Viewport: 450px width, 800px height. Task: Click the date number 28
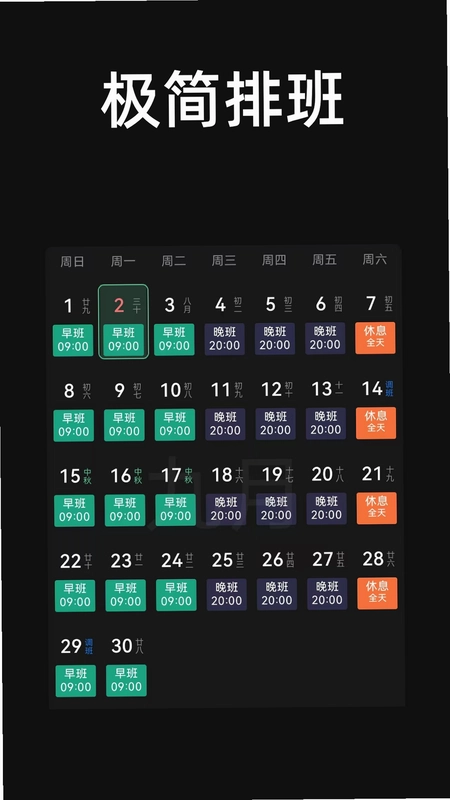coord(373,559)
